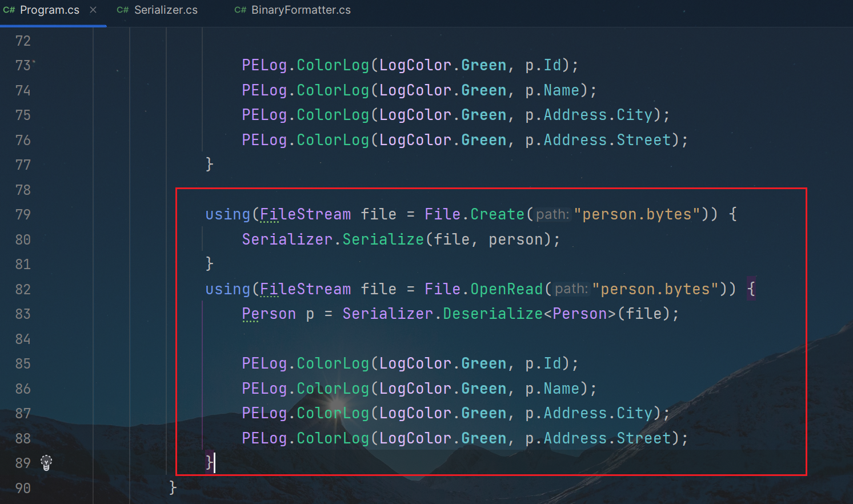The width and height of the screenshot is (853, 504).
Task: Click p.Name on line 74
Action: tap(552, 90)
